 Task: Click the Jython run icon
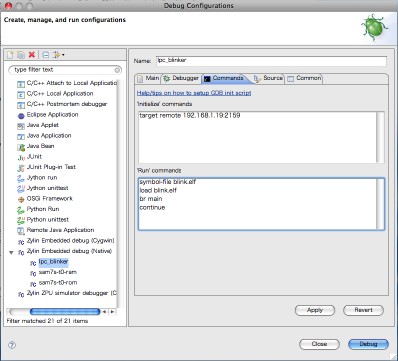[x=21, y=179]
